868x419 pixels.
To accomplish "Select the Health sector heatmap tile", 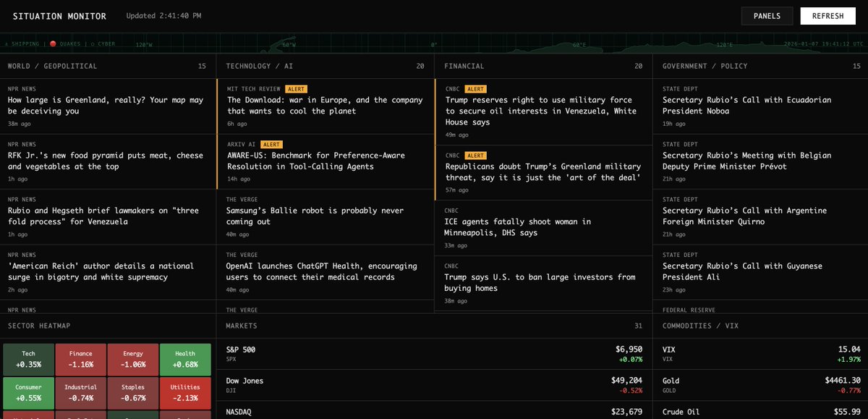I will 185,359.
